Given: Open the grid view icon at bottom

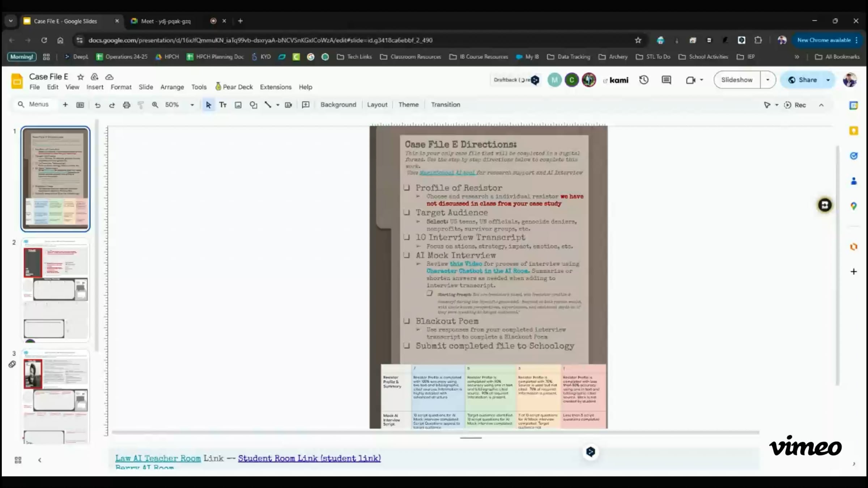Looking at the screenshot, I should coord(18,460).
